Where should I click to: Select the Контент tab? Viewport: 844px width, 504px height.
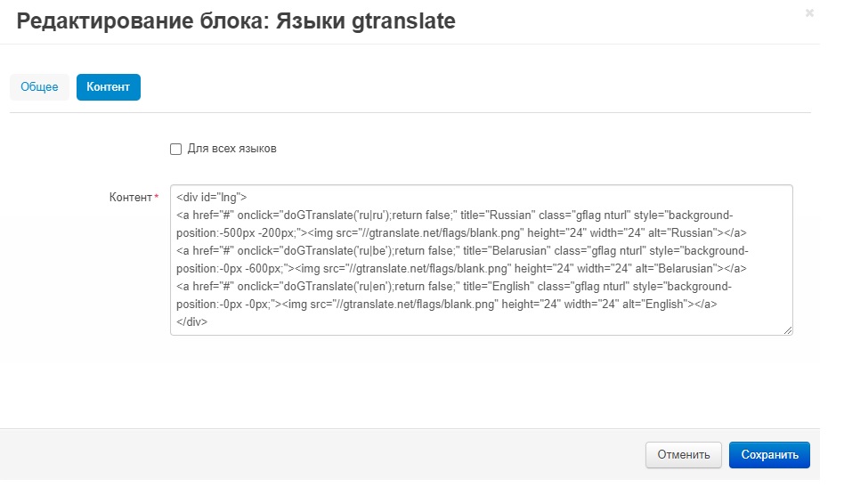(x=108, y=87)
